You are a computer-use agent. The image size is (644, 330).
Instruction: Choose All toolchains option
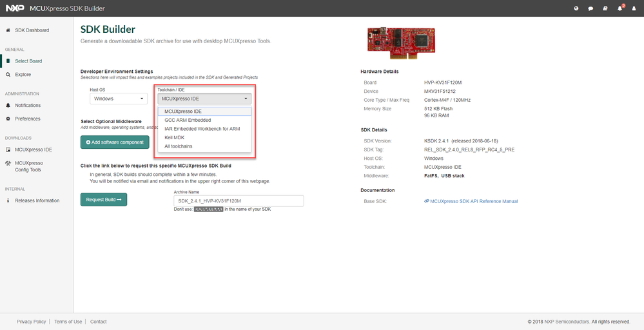click(204, 146)
